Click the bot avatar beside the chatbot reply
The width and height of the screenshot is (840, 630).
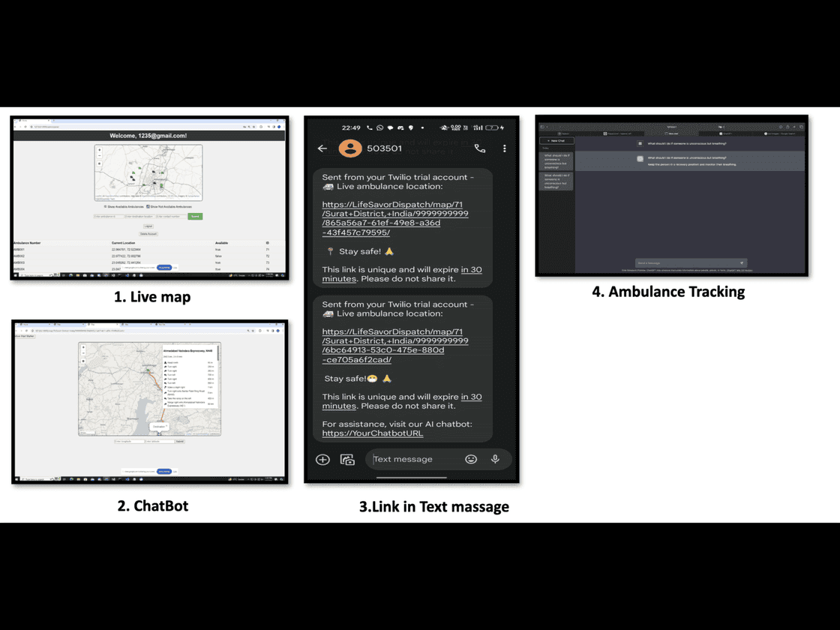pos(640,158)
